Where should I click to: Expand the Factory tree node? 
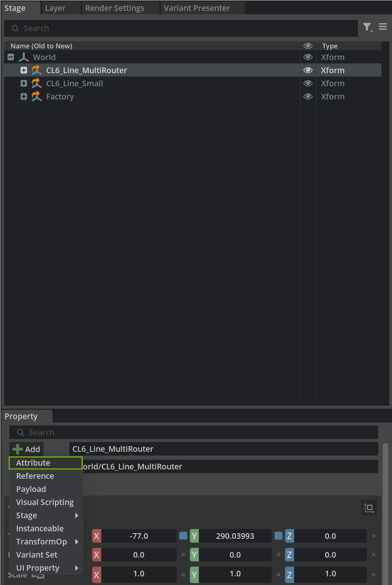coord(24,96)
